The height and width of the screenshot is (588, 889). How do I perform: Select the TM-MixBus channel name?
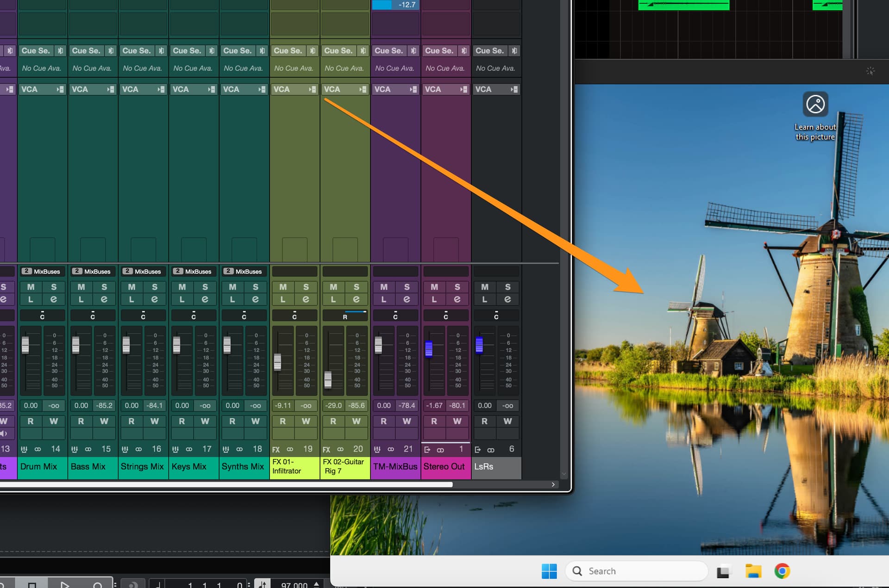click(x=395, y=467)
